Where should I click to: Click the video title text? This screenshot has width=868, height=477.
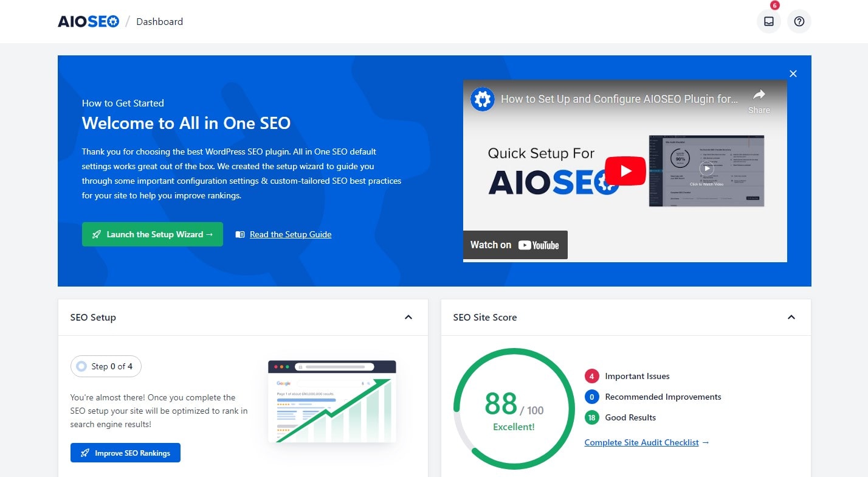tap(619, 99)
